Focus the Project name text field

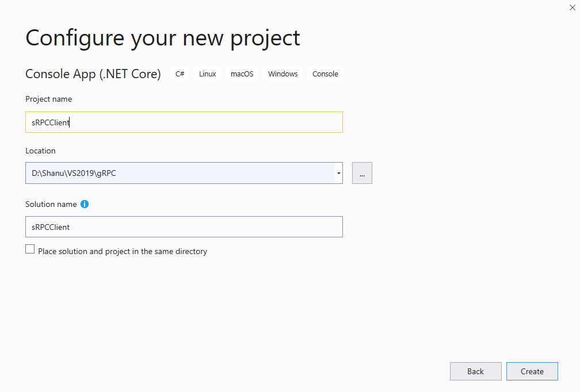point(184,122)
